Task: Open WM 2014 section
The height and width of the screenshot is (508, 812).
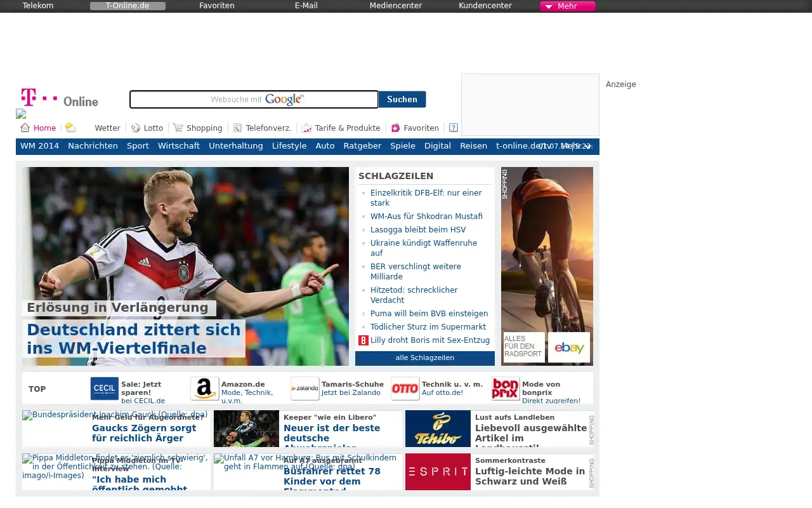Action: 40,146
